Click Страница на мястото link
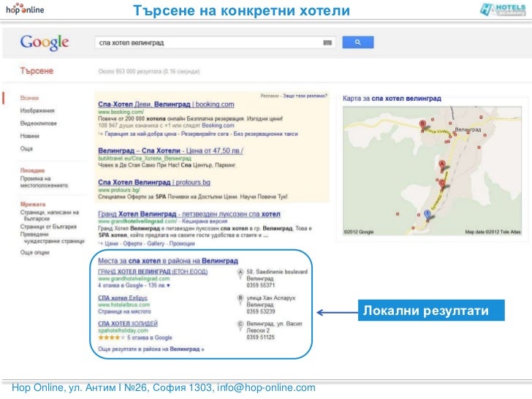Screen dimensions: 532x399 (124, 311)
